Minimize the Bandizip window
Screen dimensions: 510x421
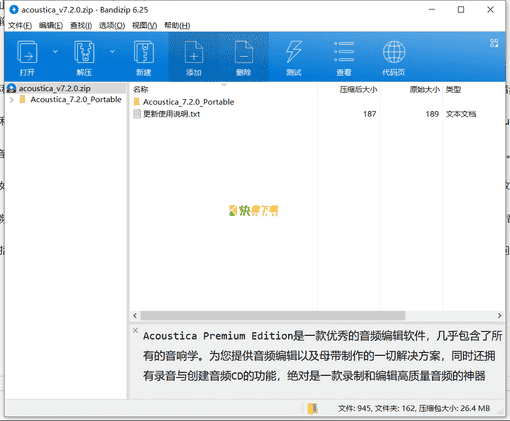click(432, 10)
